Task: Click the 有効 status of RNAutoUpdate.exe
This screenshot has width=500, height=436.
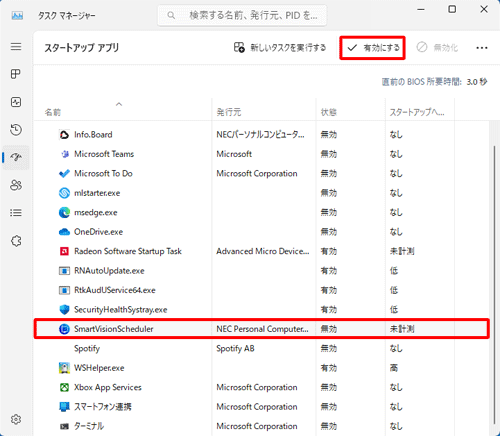Action: (x=328, y=271)
